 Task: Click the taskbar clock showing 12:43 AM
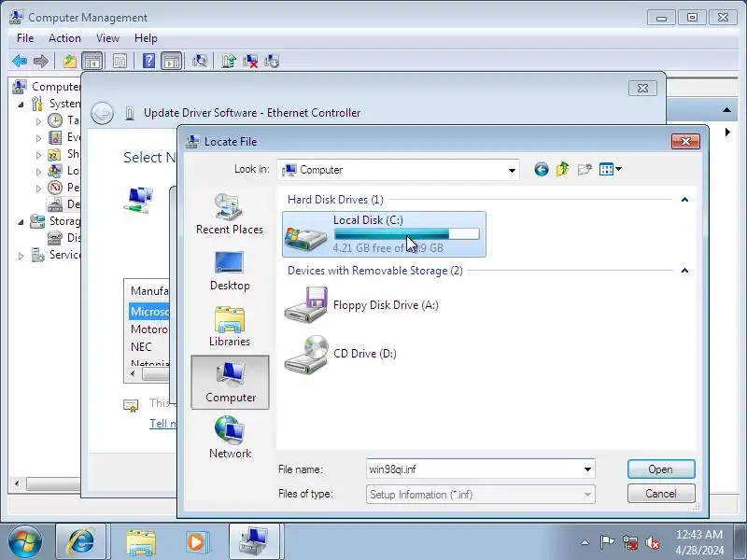[x=698, y=542]
